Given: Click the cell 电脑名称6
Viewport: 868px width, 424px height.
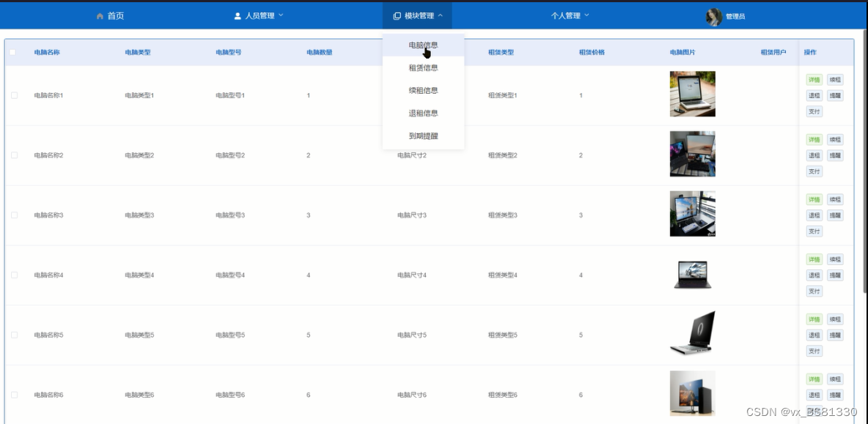Looking at the screenshot, I should 48,395.
